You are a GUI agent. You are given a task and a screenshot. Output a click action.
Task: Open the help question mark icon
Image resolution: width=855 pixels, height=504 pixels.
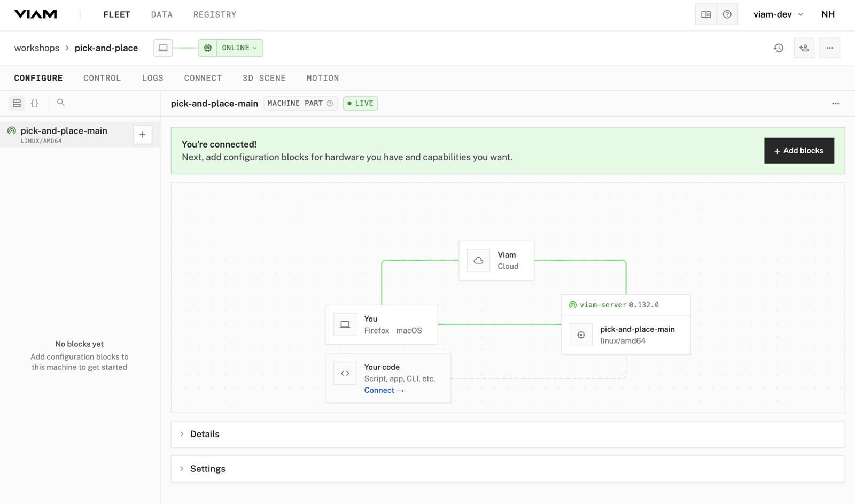tap(727, 14)
